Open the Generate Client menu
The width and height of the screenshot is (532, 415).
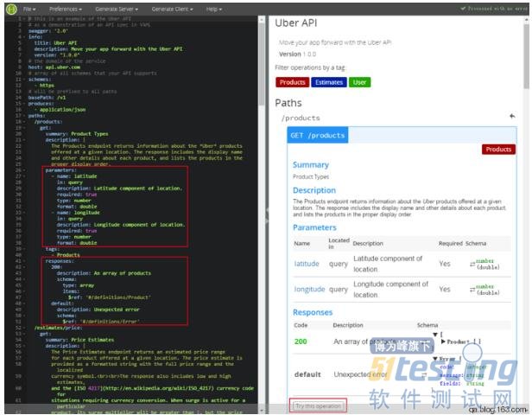tap(172, 10)
